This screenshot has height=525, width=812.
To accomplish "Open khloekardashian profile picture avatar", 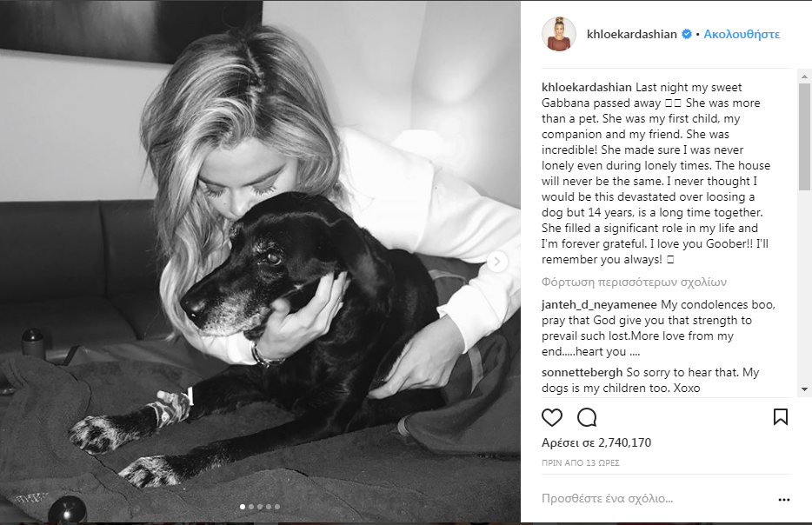I will click(559, 34).
